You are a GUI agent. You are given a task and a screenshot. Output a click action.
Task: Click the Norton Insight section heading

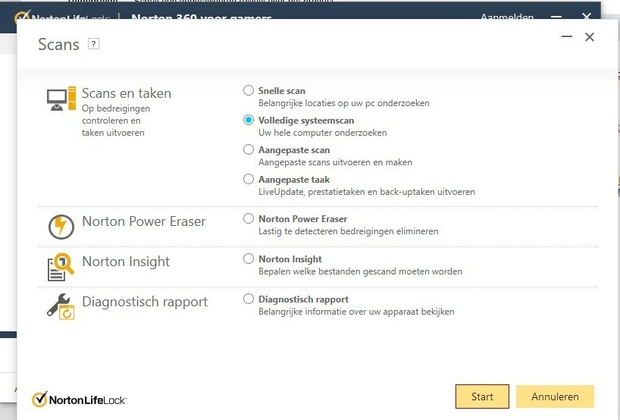click(x=126, y=261)
